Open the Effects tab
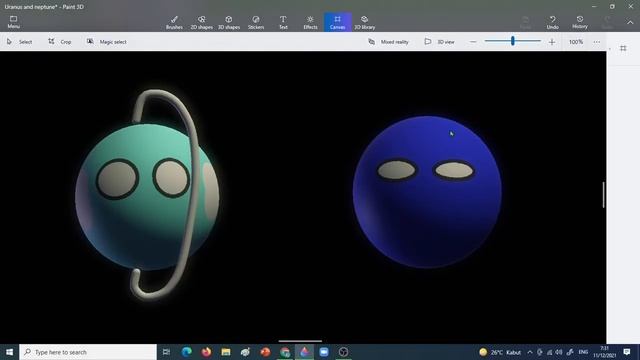640x360 pixels. (x=310, y=22)
